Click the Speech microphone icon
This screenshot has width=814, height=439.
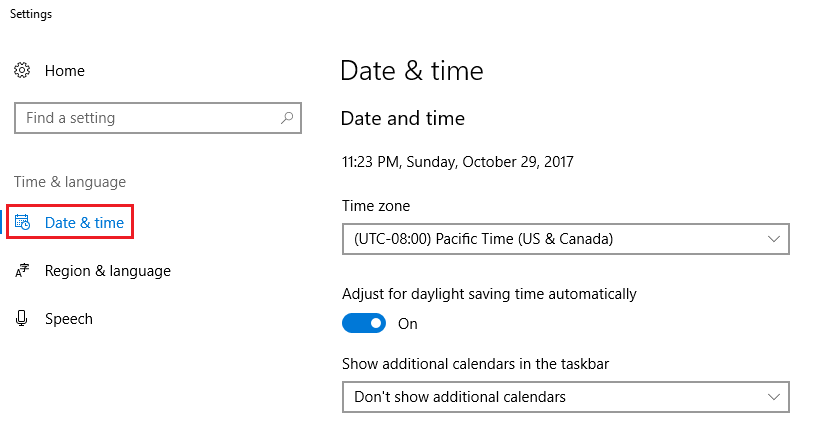(x=21, y=318)
